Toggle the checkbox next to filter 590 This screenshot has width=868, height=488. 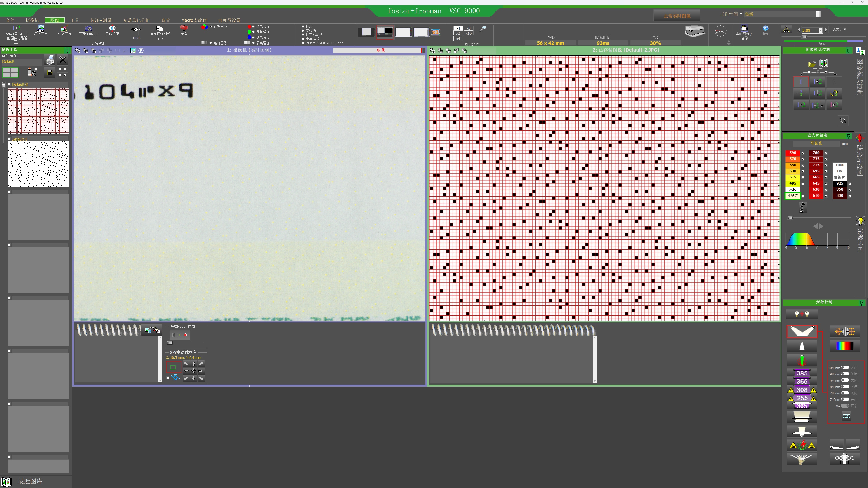click(x=803, y=153)
